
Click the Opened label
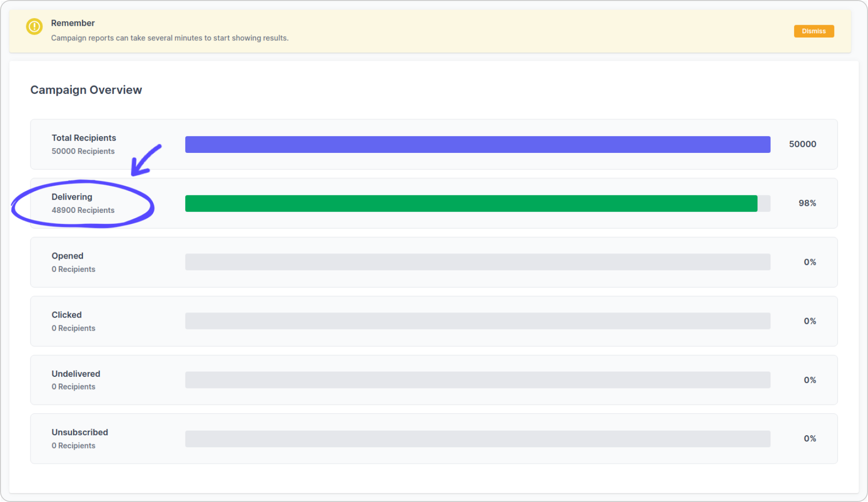(67, 256)
